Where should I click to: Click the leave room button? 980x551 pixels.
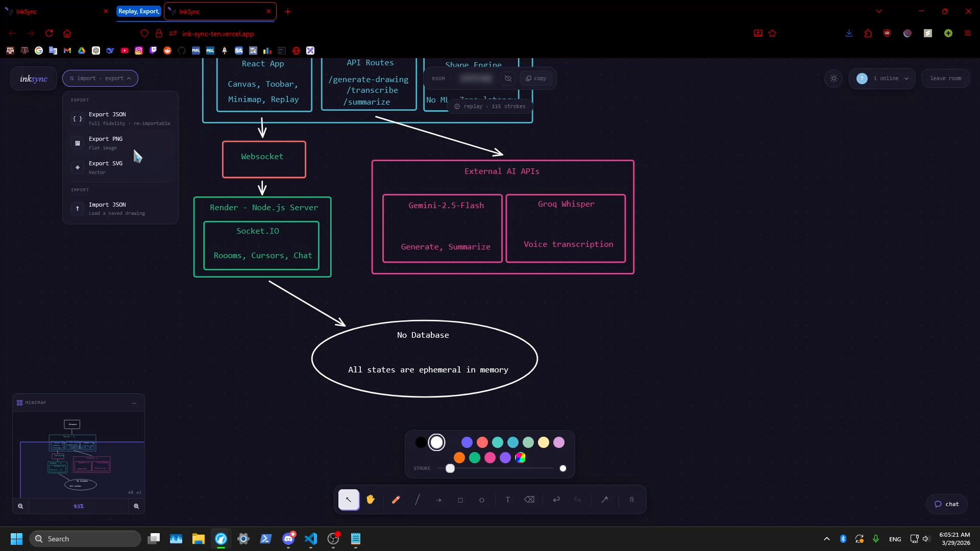coord(945,79)
